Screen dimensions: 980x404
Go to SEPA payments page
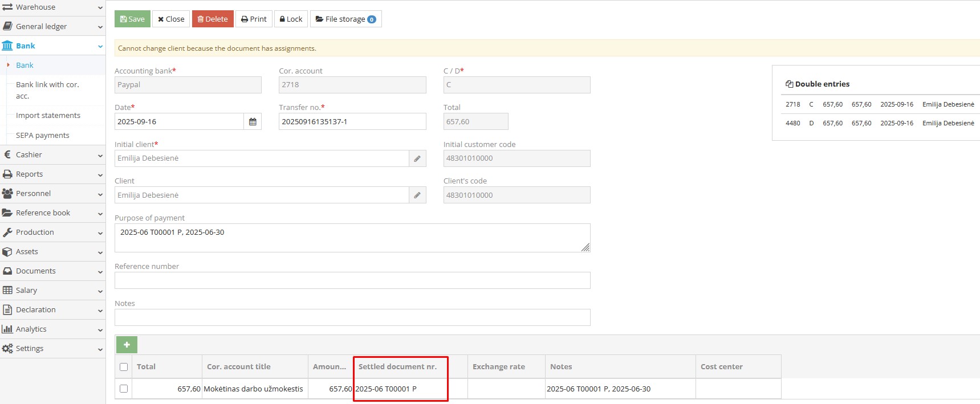tap(43, 135)
